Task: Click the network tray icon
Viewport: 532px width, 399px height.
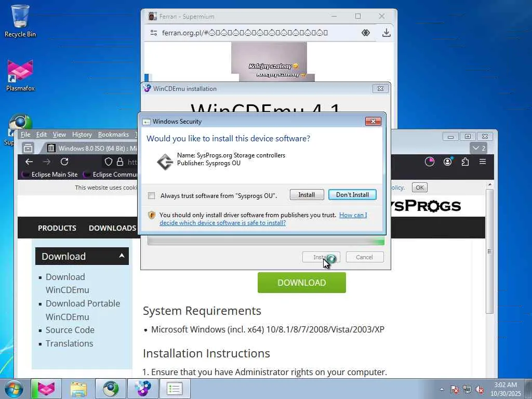Action: (467, 390)
